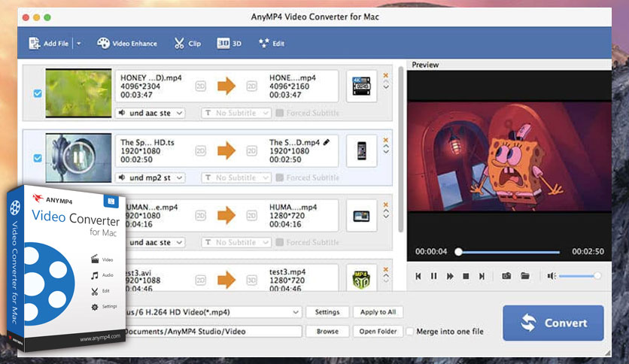The image size is (629, 364).
Task: Click the file list vertical scrollbar
Action: click(x=400, y=149)
